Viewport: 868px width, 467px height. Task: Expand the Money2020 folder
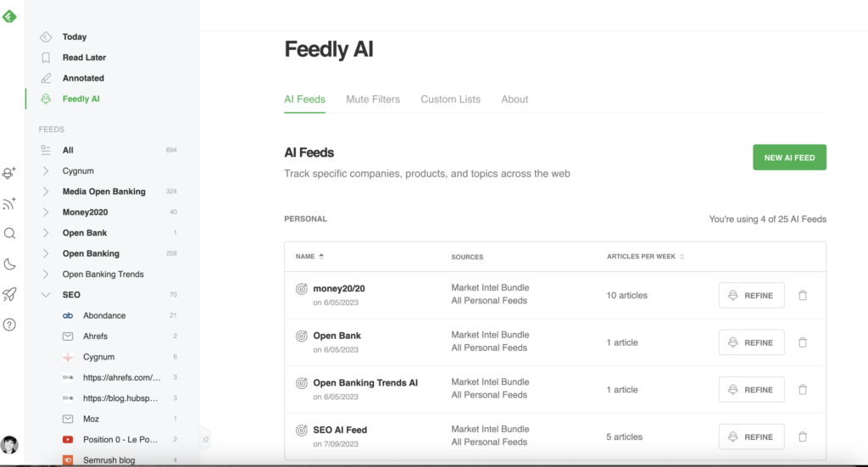coord(46,212)
